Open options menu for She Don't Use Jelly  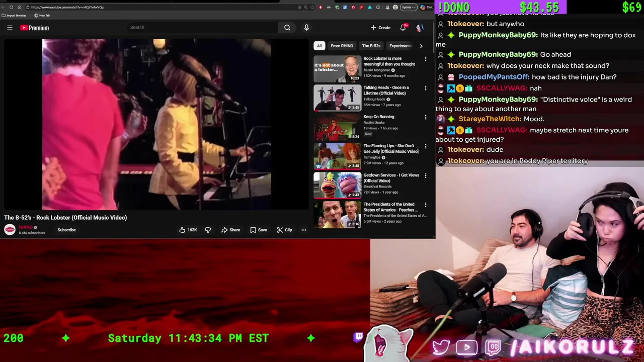pos(426,147)
